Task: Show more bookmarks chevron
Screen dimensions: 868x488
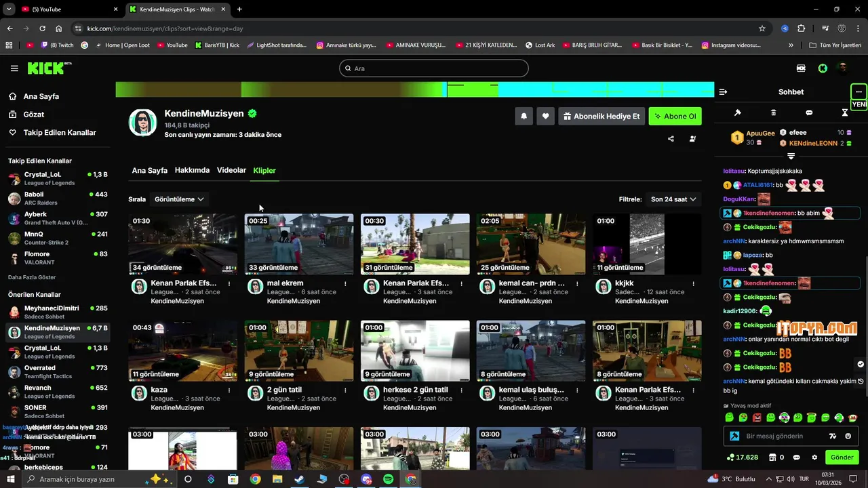Action: pyautogui.click(x=791, y=45)
